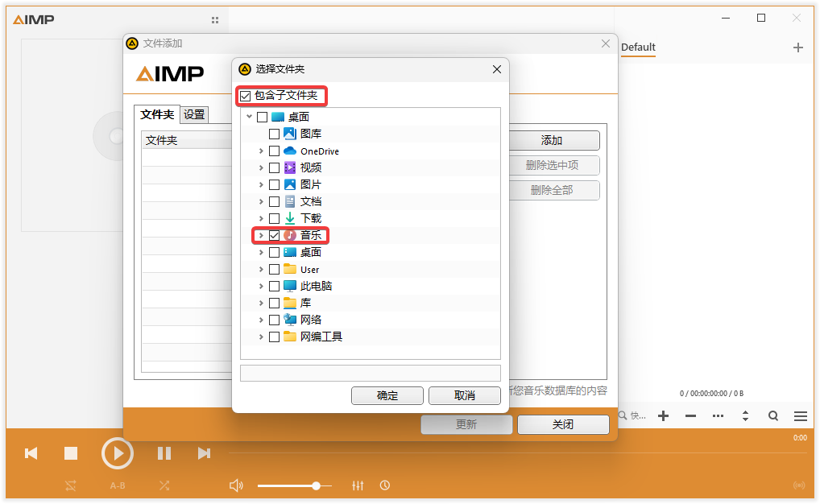This screenshot has height=504, width=820.
Task: Enable A-B repeat mode
Action: tap(118, 485)
